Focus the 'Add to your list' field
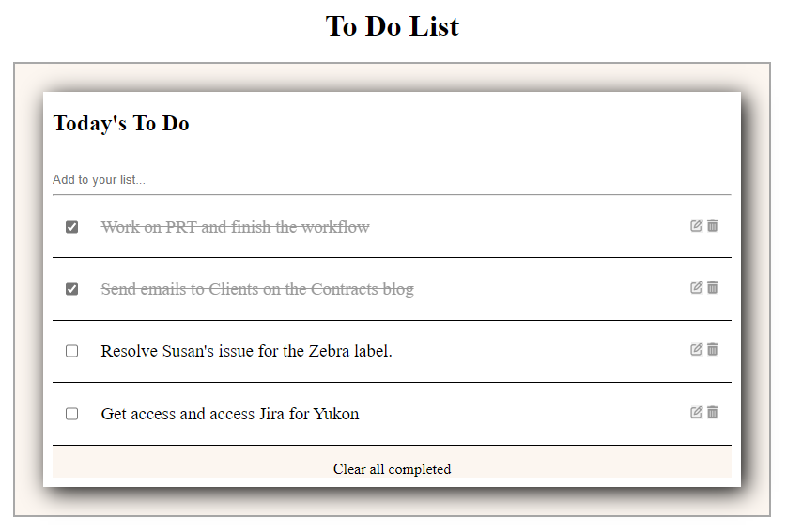 392,180
